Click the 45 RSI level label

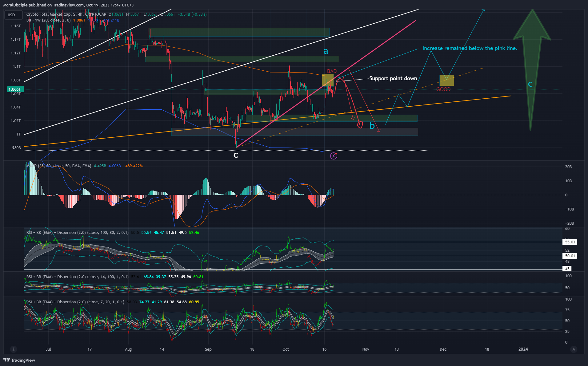[567, 269]
